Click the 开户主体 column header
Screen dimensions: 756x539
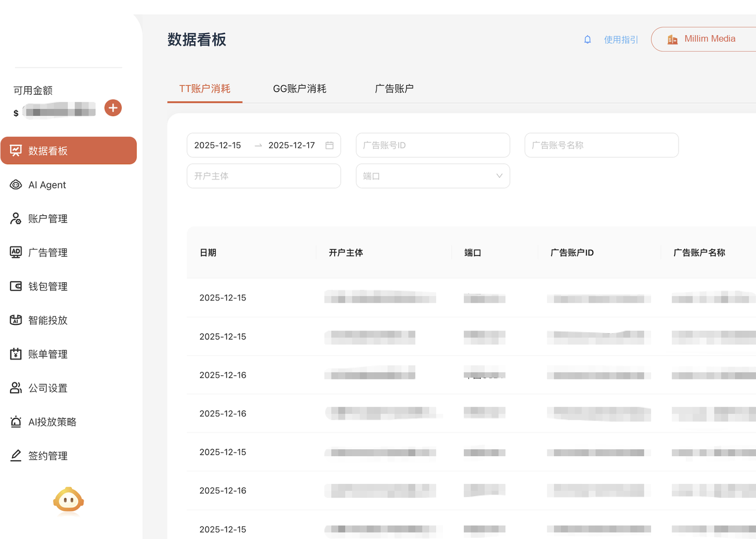(x=346, y=252)
